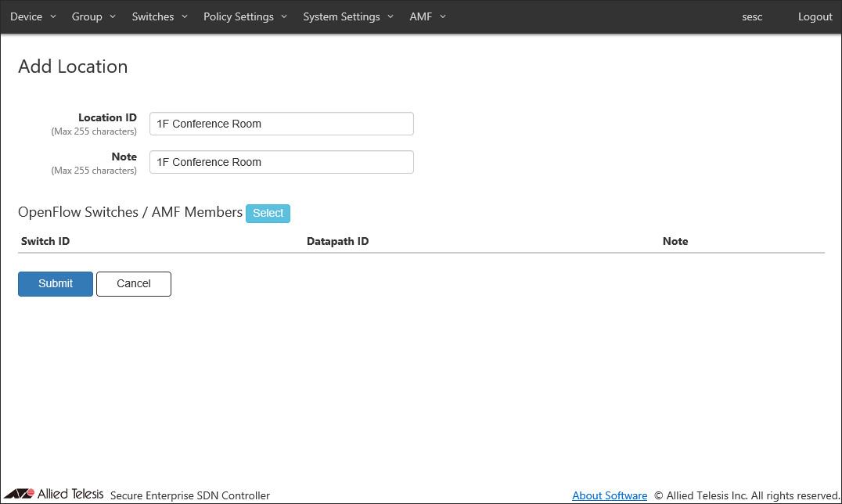Click the Switch ID column header

(45, 241)
